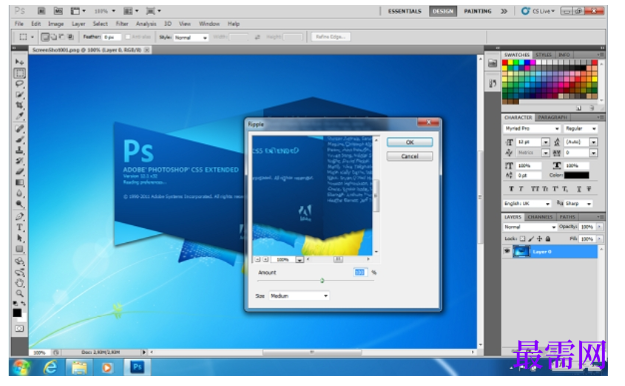This screenshot has width=625, height=386.
Task: Switch to the Paragraph tab
Action: [552, 117]
